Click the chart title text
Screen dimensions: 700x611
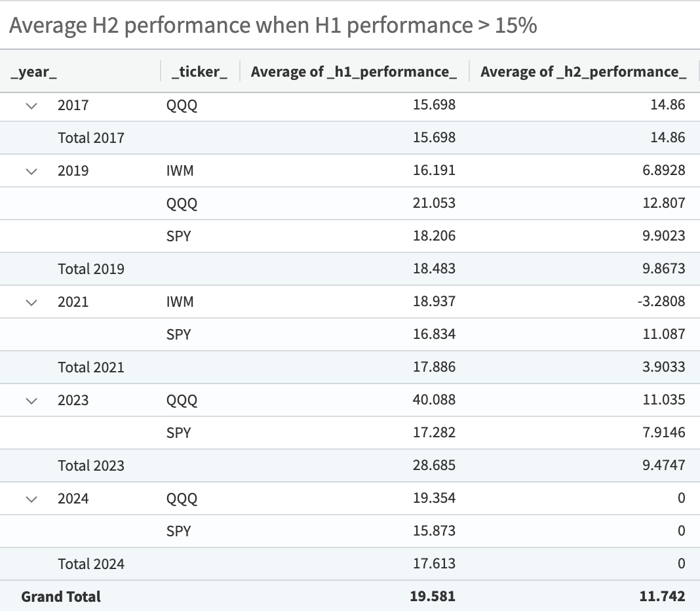click(273, 26)
